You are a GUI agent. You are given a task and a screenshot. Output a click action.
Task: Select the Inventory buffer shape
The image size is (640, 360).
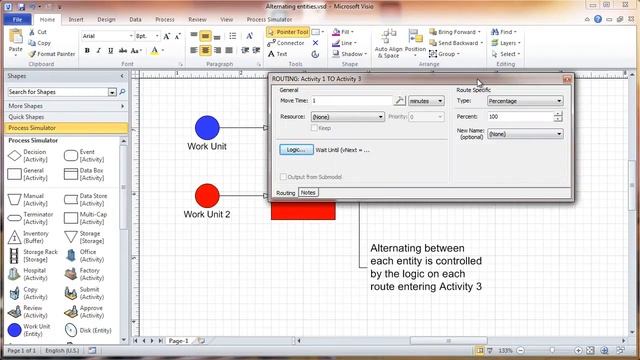pos(29,237)
